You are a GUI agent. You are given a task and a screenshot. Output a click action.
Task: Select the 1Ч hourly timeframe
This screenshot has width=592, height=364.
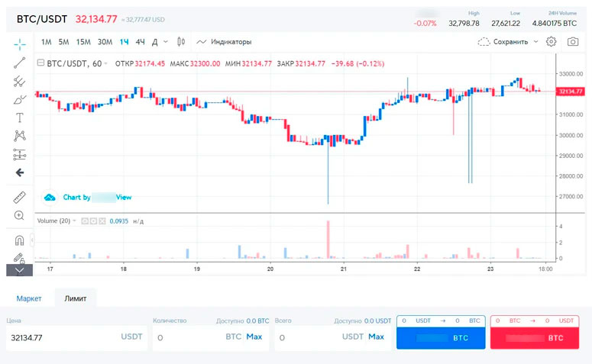(125, 42)
